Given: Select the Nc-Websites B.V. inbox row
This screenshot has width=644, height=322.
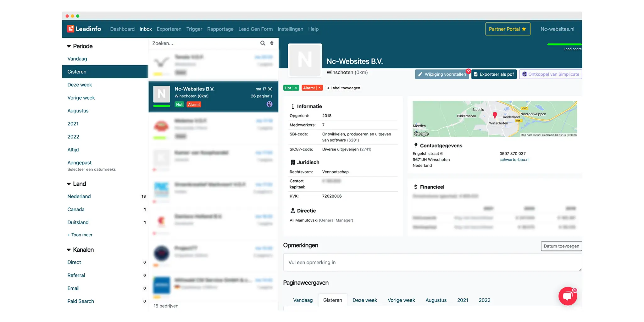Looking at the screenshot, I should [213, 97].
